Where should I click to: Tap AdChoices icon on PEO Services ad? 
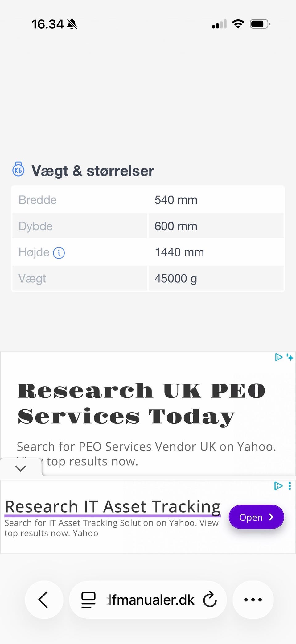pyautogui.click(x=278, y=357)
